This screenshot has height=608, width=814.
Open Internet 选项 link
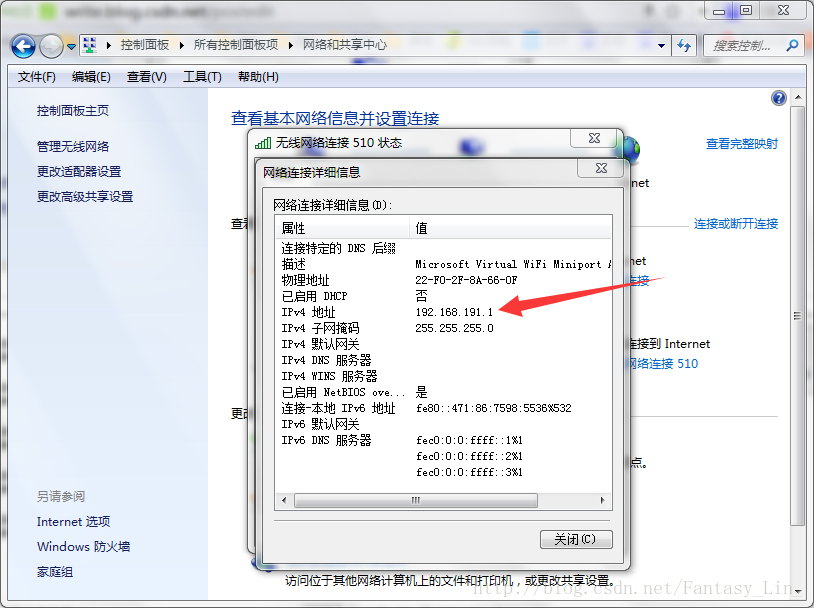click(x=73, y=521)
